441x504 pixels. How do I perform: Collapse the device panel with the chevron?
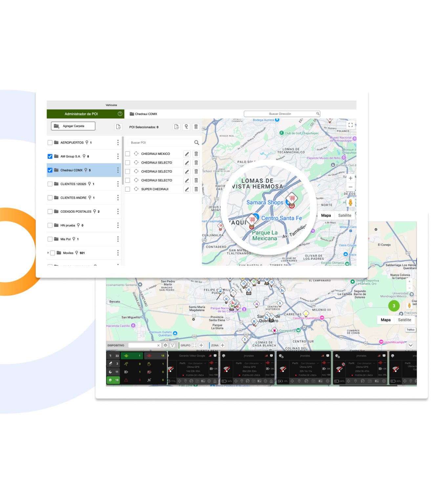(410, 345)
